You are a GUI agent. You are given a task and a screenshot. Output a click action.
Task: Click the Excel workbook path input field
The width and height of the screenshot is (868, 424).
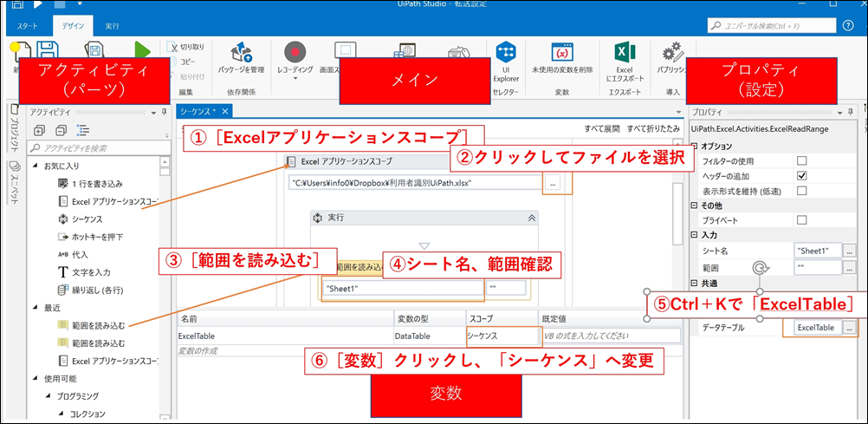pyautogui.click(x=416, y=184)
